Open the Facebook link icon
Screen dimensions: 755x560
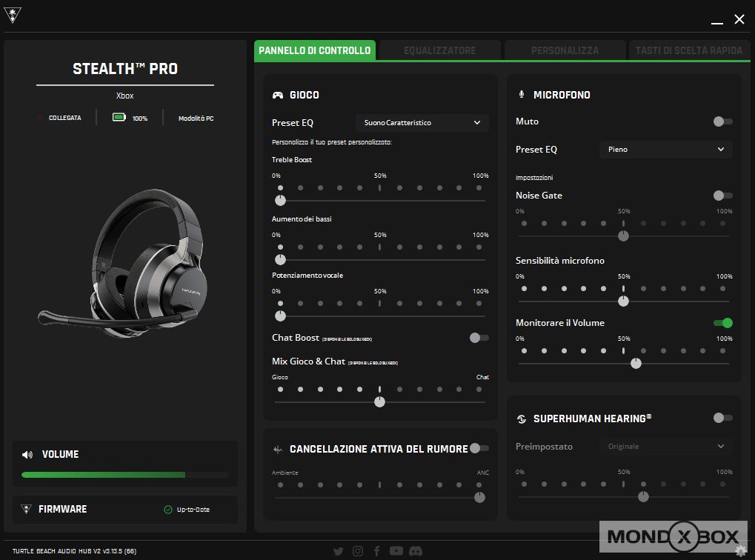pos(377,551)
